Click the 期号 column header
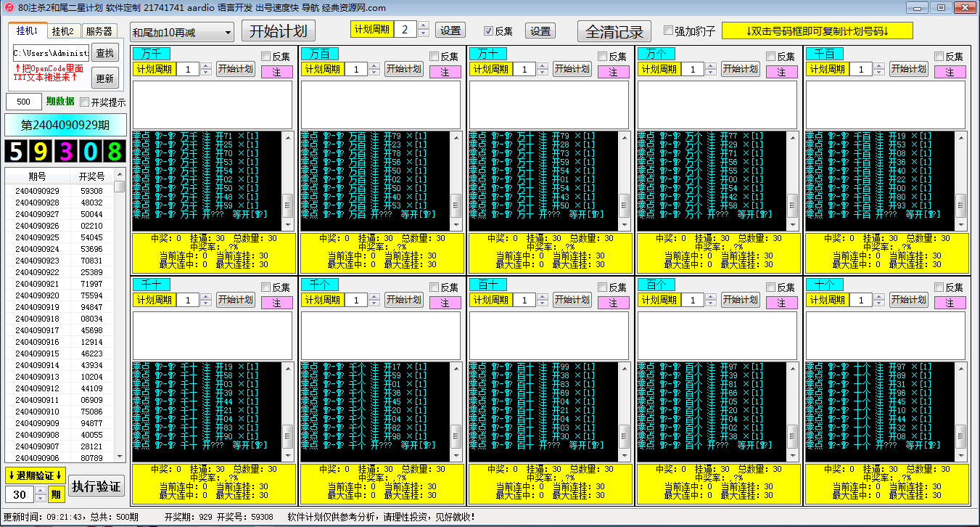 click(37, 176)
